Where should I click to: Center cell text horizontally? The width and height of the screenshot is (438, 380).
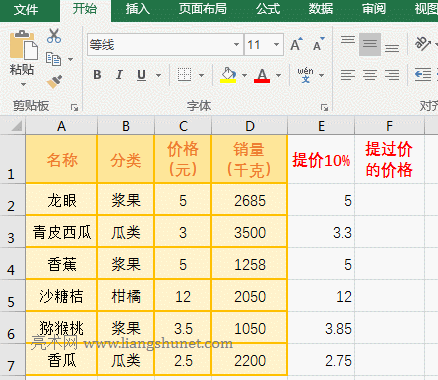click(x=370, y=75)
